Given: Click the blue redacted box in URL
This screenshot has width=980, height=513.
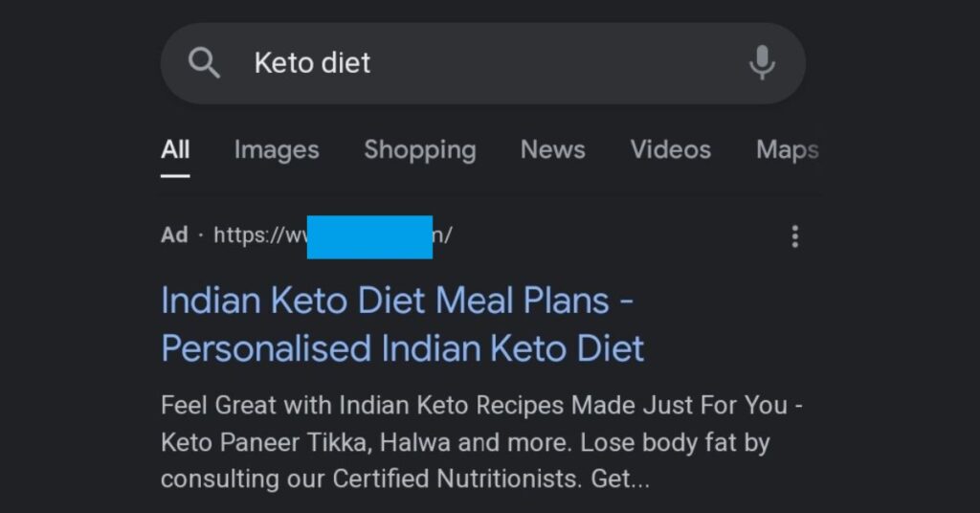Looking at the screenshot, I should click(369, 236).
